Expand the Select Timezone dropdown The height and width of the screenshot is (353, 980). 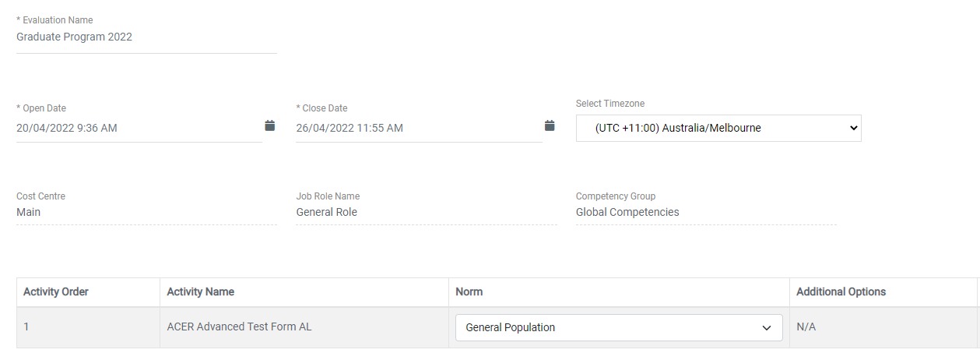click(x=718, y=128)
